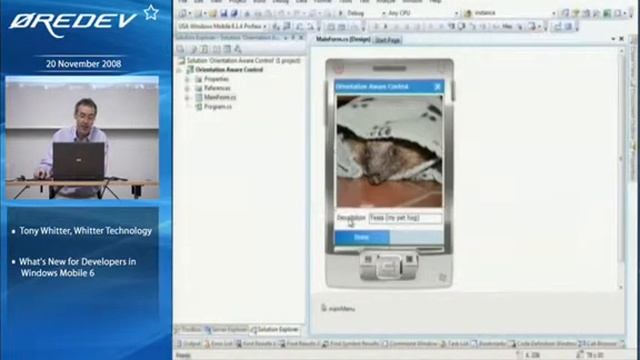Open the Toolbox panel tab
Image resolution: width=640 pixels, height=360 pixels.
189,329
